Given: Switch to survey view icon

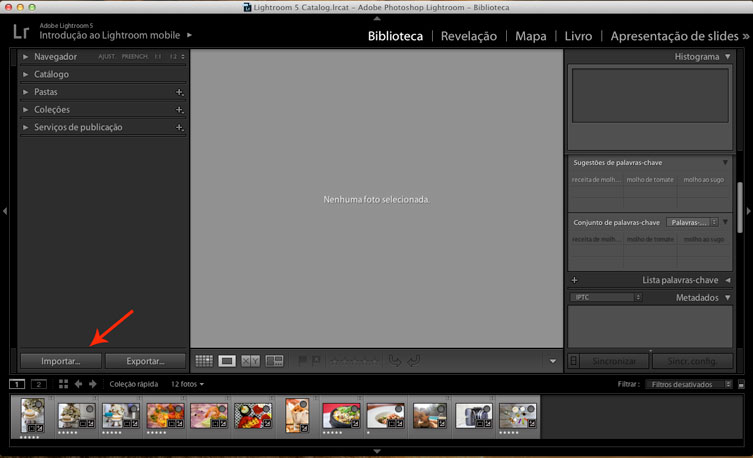Looking at the screenshot, I should tap(274, 360).
